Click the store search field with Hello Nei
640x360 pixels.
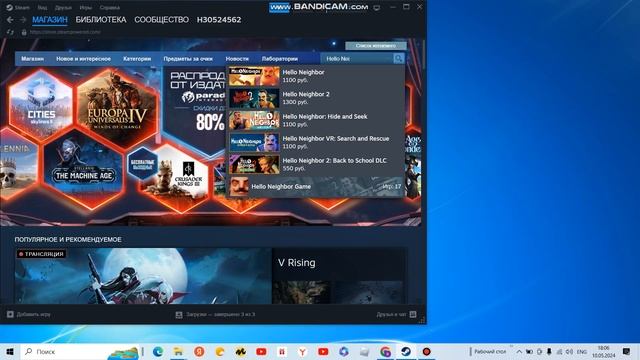357,59
